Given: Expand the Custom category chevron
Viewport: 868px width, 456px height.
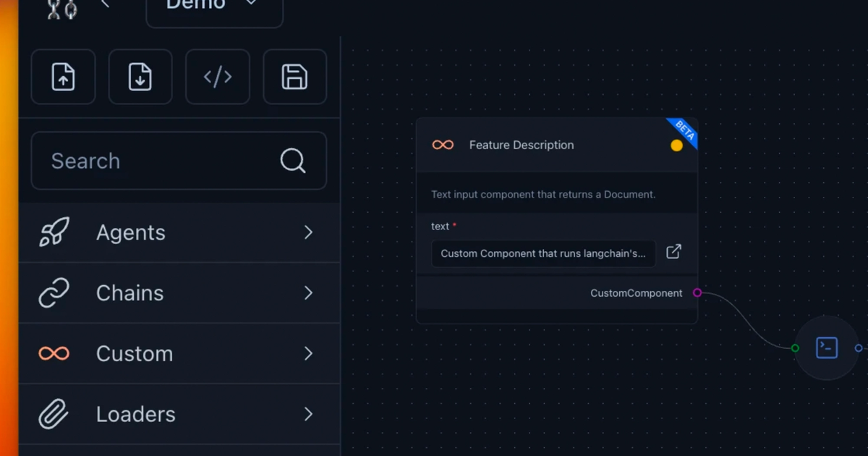Looking at the screenshot, I should tap(309, 353).
